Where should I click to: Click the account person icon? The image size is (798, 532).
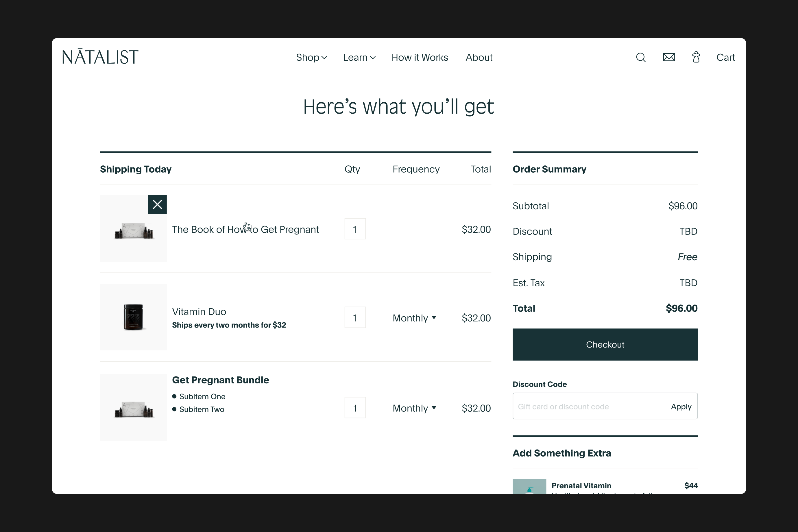click(696, 57)
